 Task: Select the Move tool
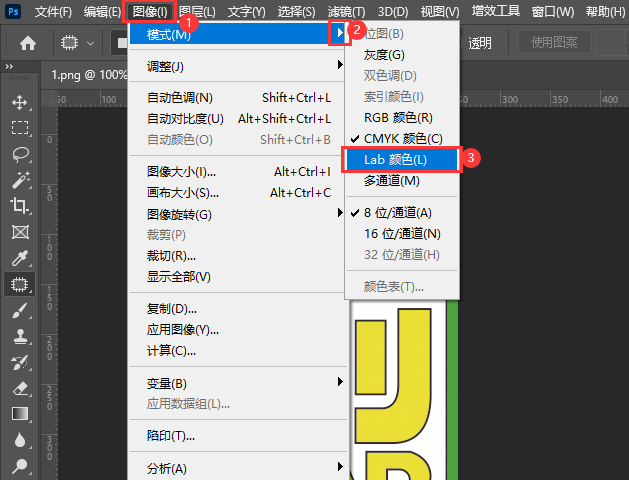point(20,102)
